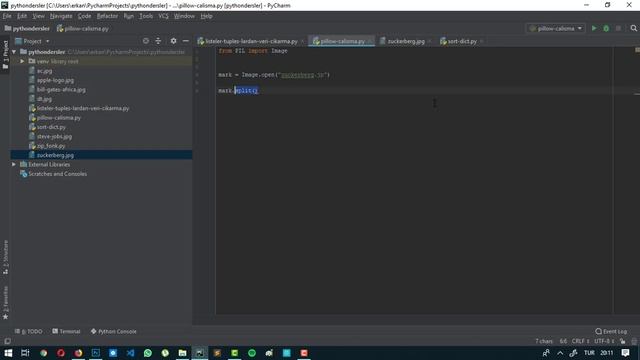
Task: Open Search Everywhere magnifier icon
Action: click(x=633, y=28)
